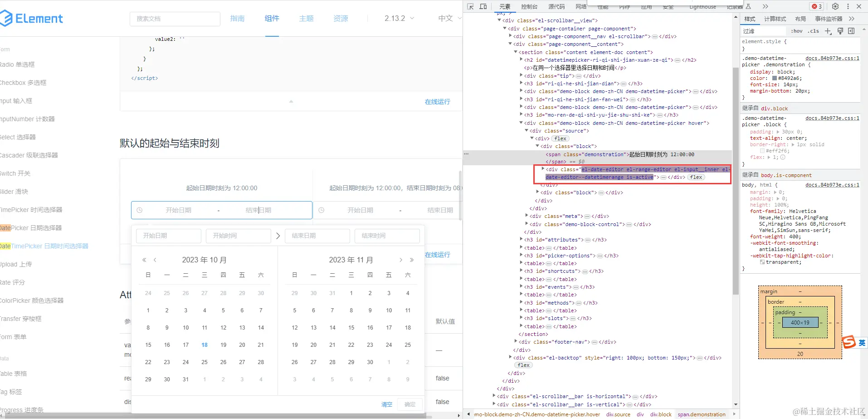Viewport: 868px width, 419px height.
Task: Toggle the computed styles sidebar pane
Action: (851, 31)
